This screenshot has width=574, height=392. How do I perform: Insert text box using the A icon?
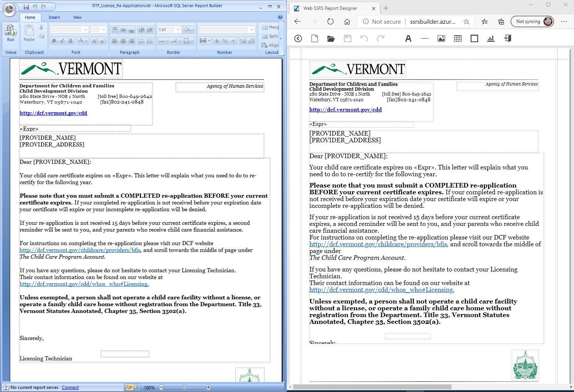(408, 38)
